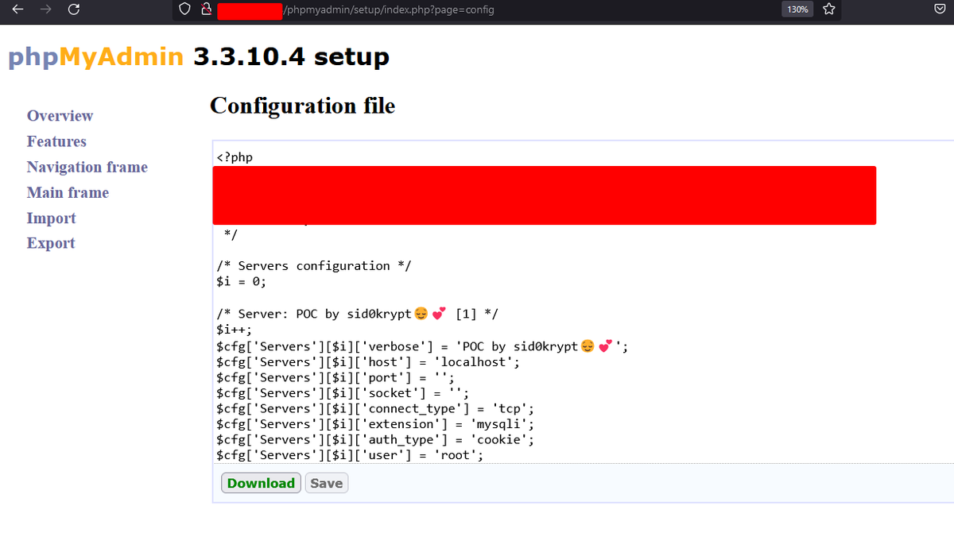The width and height of the screenshot is (954, 560).
Task: Focus the address bar URL text
Action: 388,10
